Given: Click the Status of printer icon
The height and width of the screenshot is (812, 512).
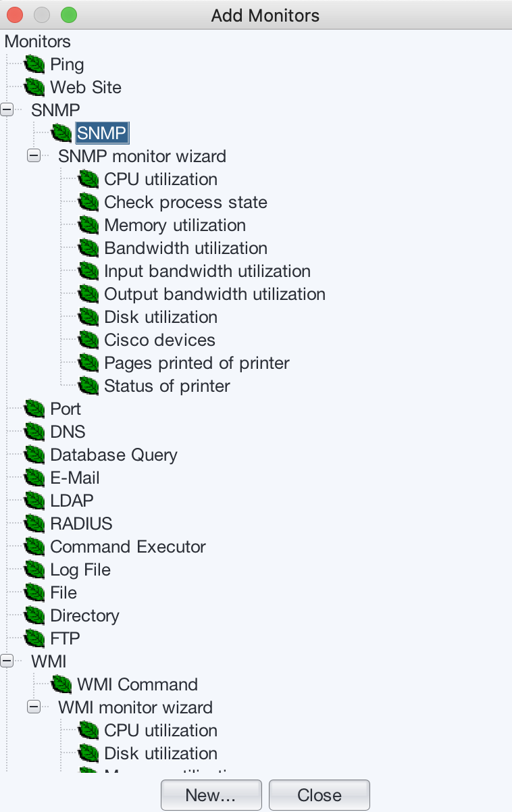Looking at the screenshot, I should [x=88, y=386].
